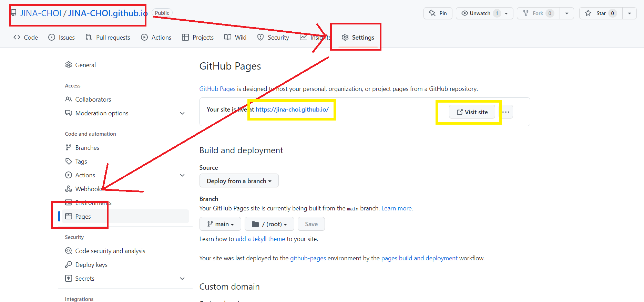Viewport: 644px width, 302px height.
Task: Click the JINA-CHOI owner link
Action: (x=41, y=13)
